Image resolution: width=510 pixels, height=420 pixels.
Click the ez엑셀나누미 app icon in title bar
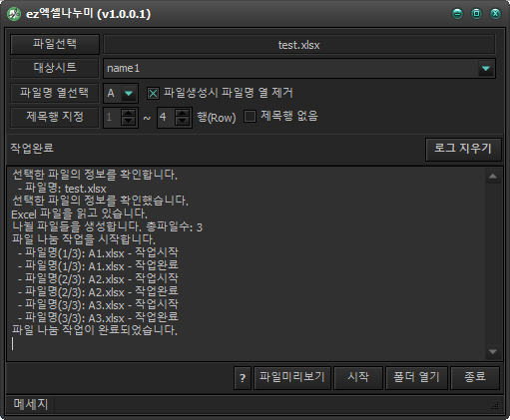tap(14, 14)
